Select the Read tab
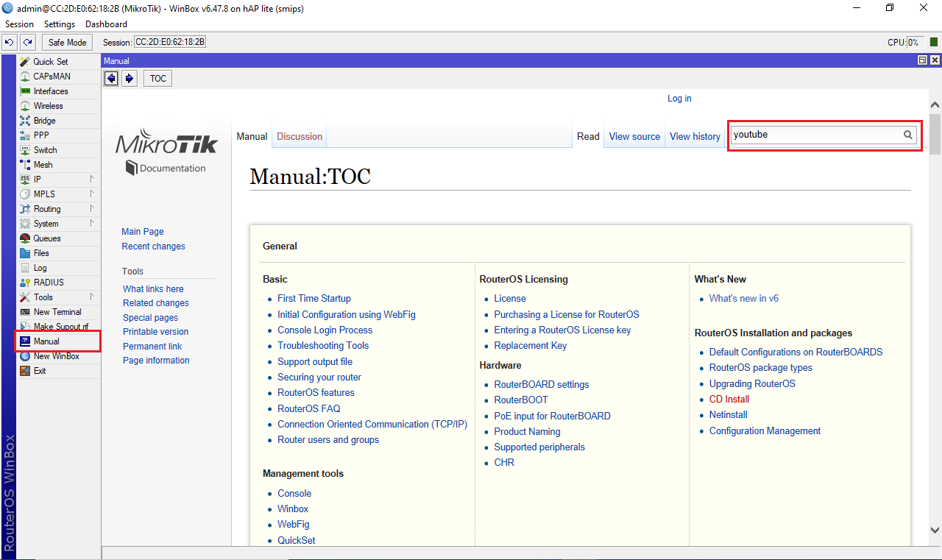The width and height of the screenshot is (942, 560). [588, 136]
